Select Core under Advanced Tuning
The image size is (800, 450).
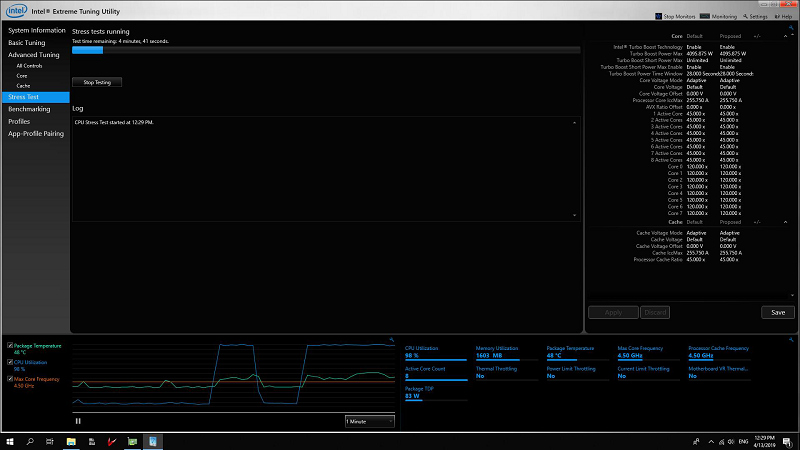[x=21, y=76]
